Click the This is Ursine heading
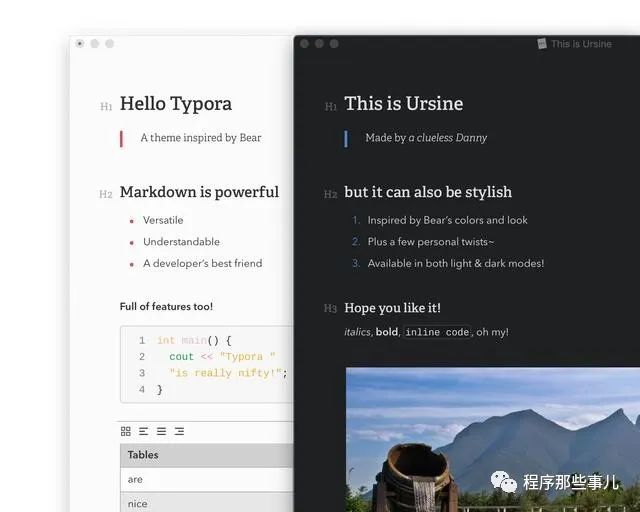The image size is (640, 512). click(x=404, y=104)
